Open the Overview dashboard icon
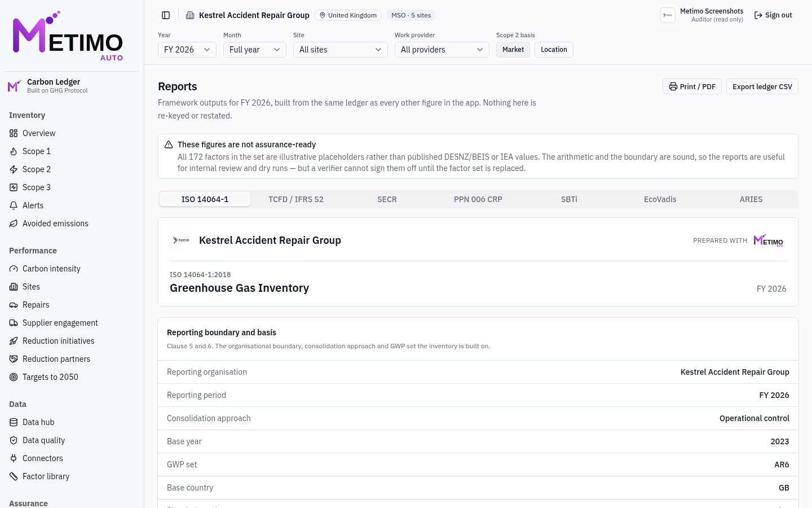 coord(14,133)
